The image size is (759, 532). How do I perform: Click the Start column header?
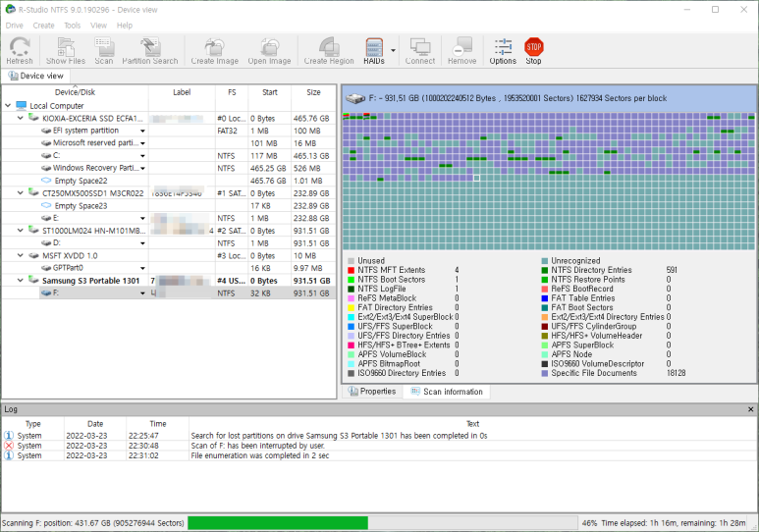pos(270,92)
